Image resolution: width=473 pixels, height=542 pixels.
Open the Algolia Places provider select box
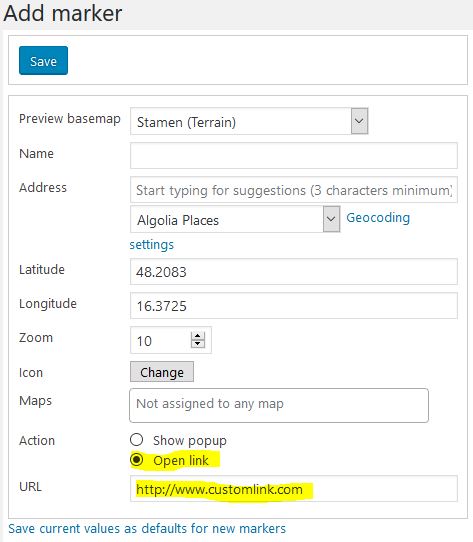point(235,219)
